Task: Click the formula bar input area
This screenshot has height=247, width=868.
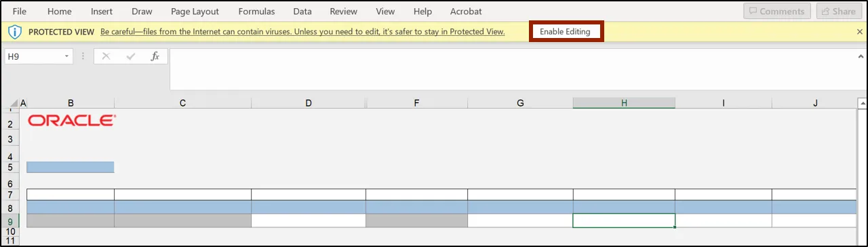Action: coord(518,69)
